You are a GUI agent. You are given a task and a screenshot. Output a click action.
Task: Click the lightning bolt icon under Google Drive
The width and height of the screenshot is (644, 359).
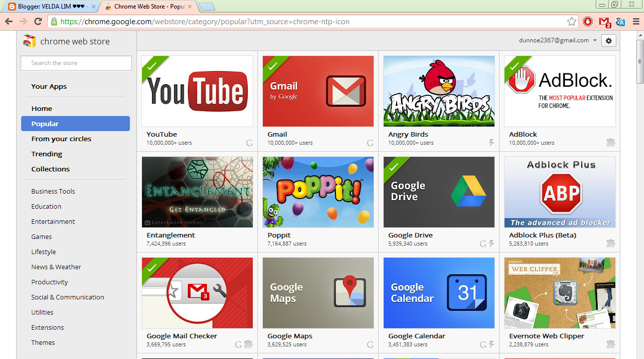coord(492,244)
